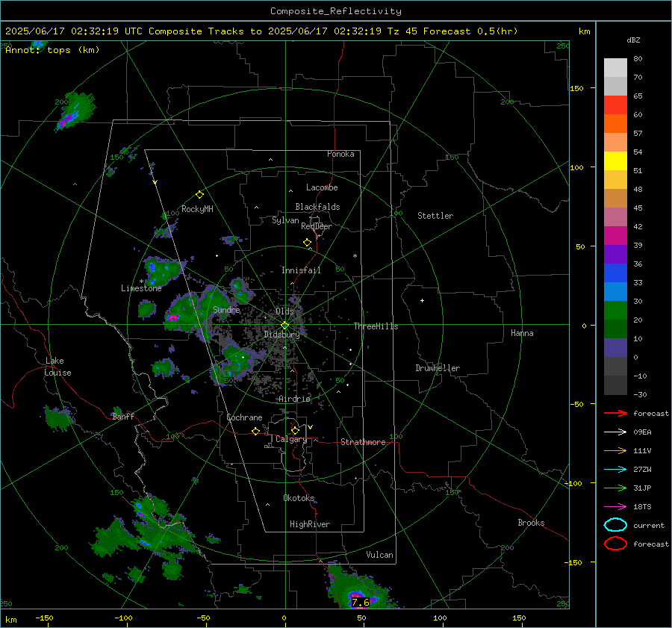672x628 pixels.
Task: Click the Okotoks city label
Action: [x=299, y=497]
